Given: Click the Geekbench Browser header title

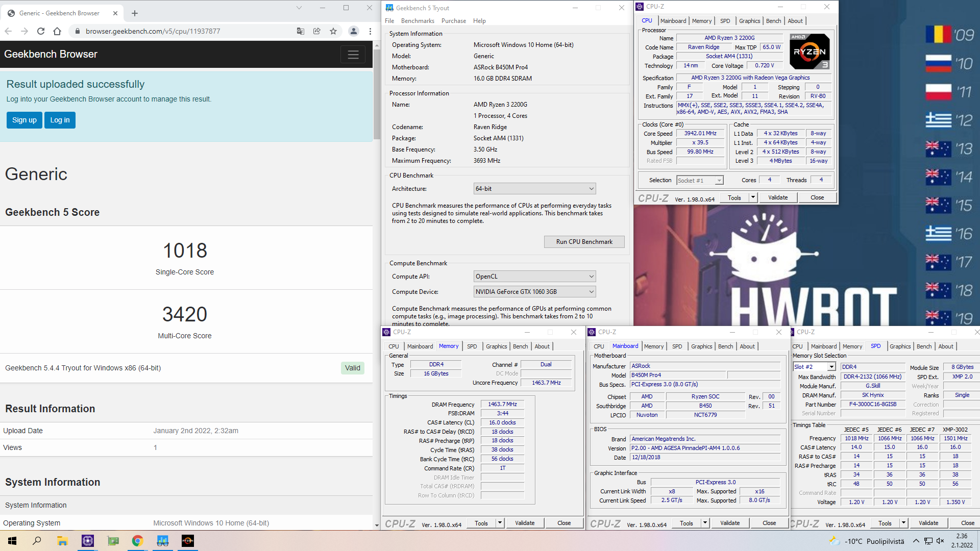Looking at the screenshot, I should click(51, 54).
